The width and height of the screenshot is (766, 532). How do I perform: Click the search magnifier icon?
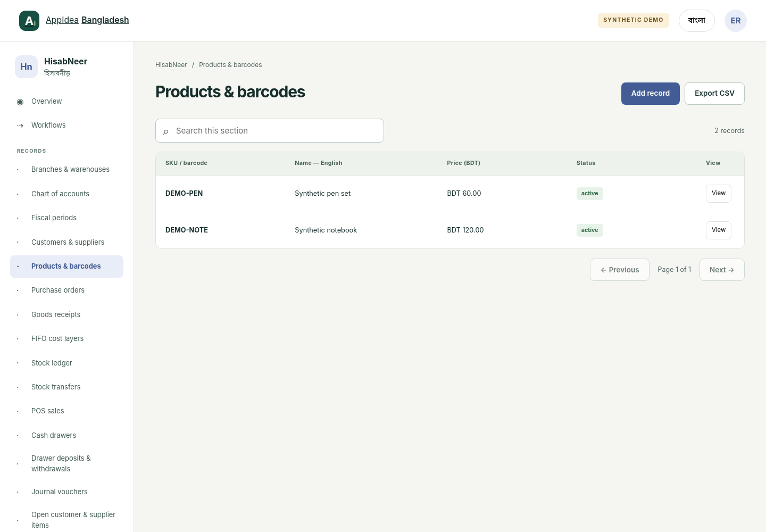[x=165, y=131]
